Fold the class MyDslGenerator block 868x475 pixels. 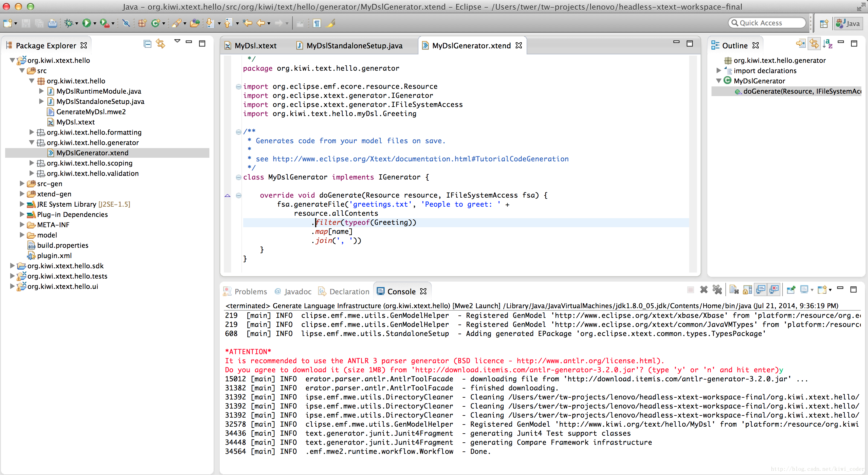coord(239,177)
